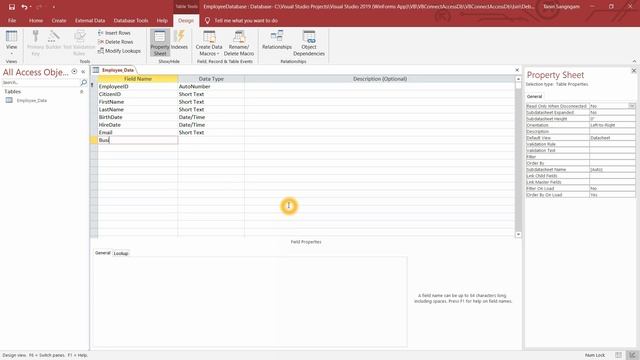Open the Database Tools ribbon tab
The width and height of the screenshot is (640, 360).
click(131, 20)
